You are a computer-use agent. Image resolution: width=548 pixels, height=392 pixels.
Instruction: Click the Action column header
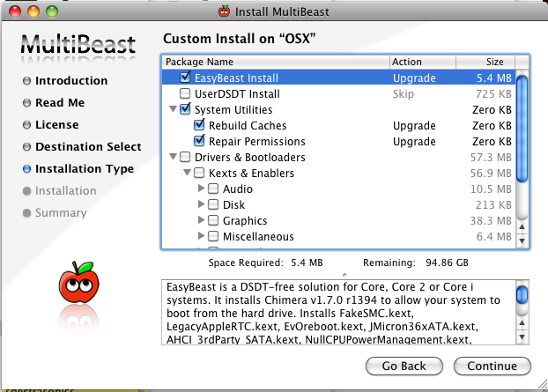pyautogui.click(x=423, y=62)
